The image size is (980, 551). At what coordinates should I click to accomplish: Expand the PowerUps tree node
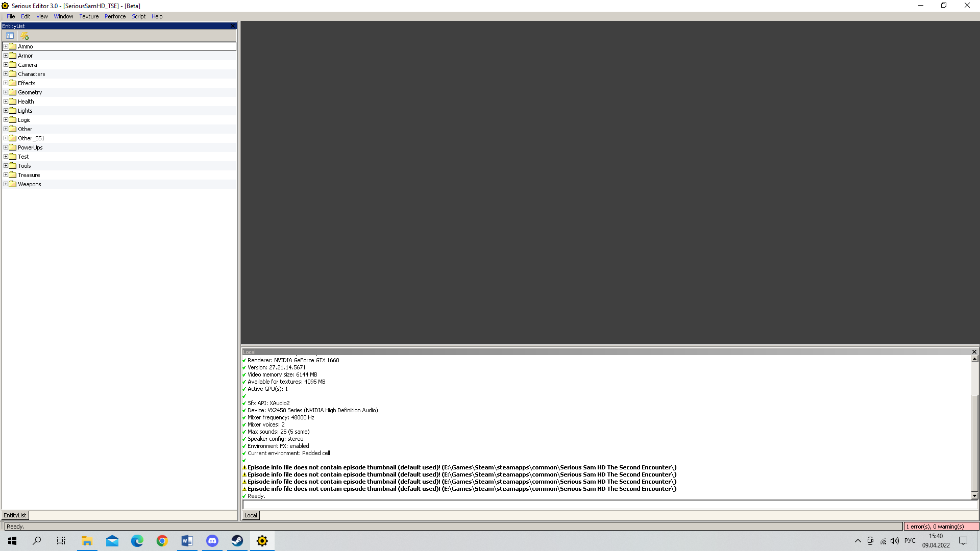click(x=6, y=147)
